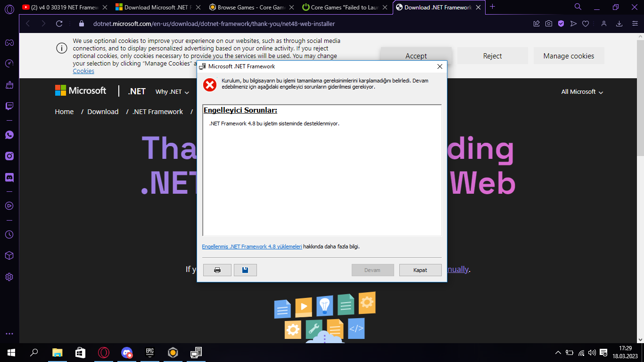Image resolution: width=644 pixels, height=362 pixels.
Task: Open Twitch from the Opera sidebar
Action: click(x=9, y=106)
